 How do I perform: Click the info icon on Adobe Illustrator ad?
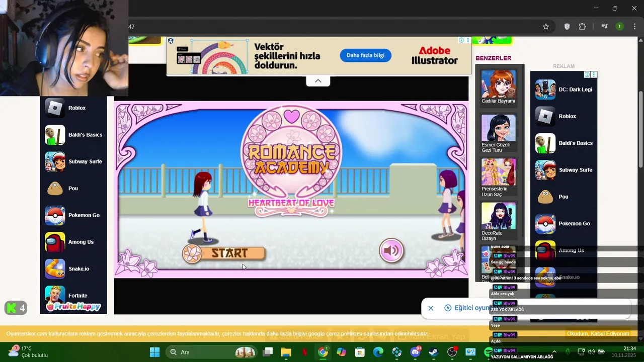point(461,40)
